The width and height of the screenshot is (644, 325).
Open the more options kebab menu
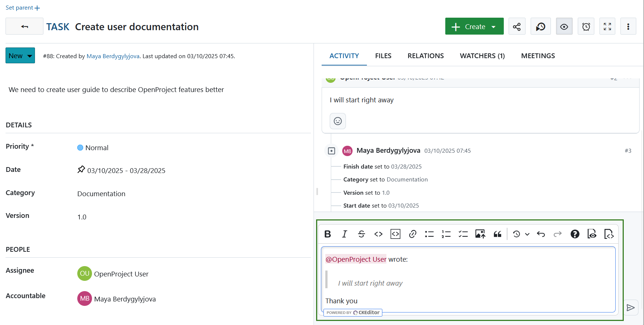pos(628,27)
